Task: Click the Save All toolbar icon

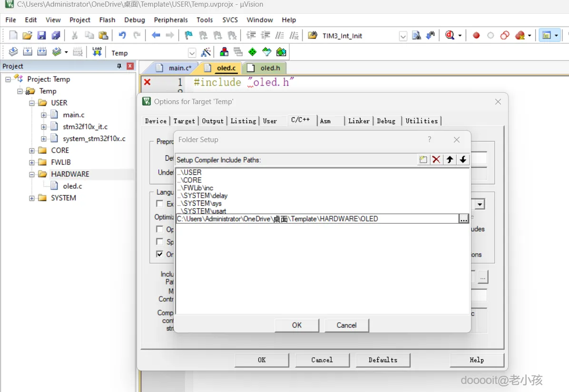Action: point(56,36)
